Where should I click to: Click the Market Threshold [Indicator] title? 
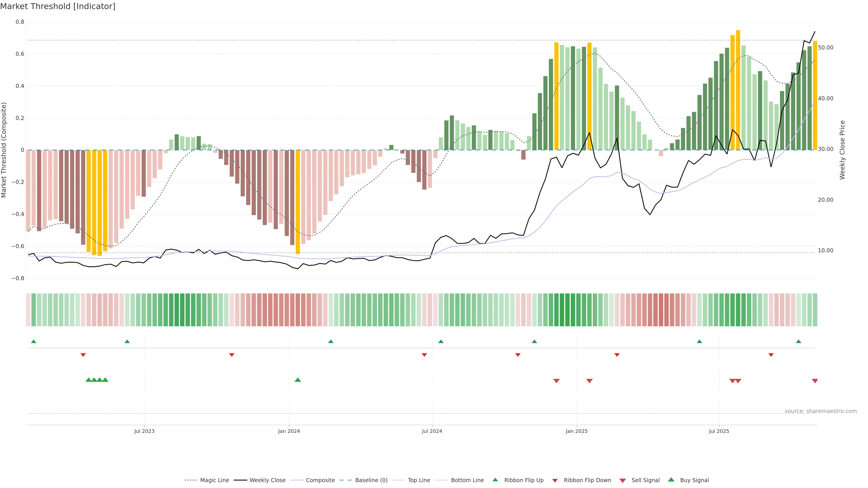click(x=58, y=6)
